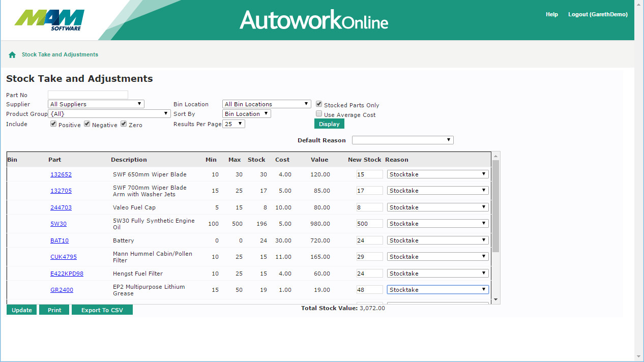Toggle the Stocked Parts Only checkbox
This screenshot has width=644, height=362.
click(319, 104)
